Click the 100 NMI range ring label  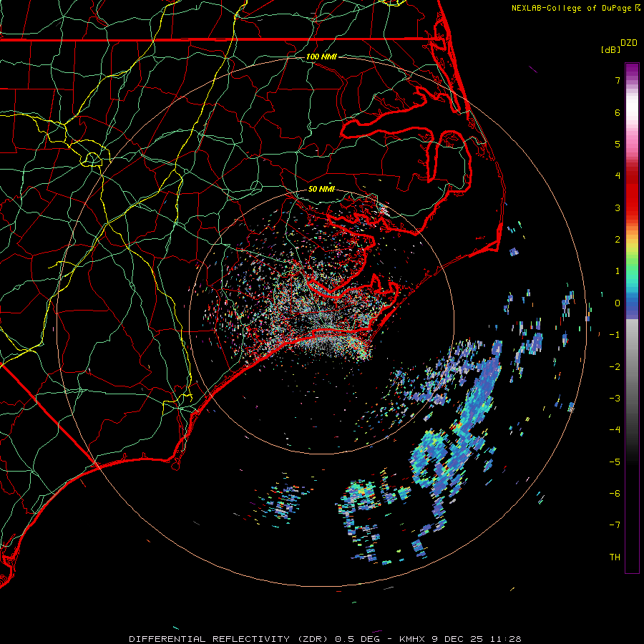coord(321,57)
